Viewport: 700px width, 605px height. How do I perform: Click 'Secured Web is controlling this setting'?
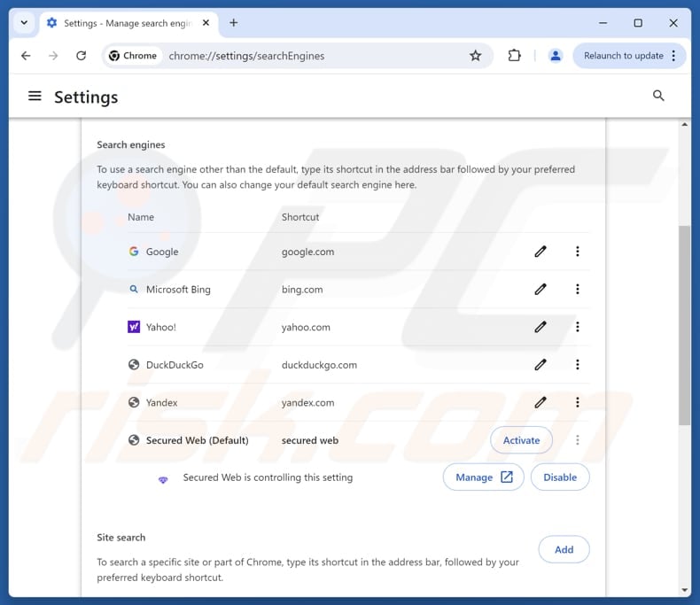click(268, 477)
